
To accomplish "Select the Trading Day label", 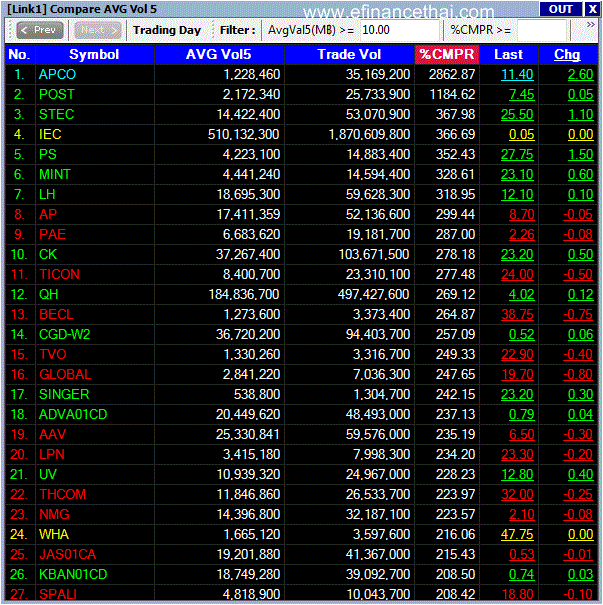I will click(x=167, y=30).
